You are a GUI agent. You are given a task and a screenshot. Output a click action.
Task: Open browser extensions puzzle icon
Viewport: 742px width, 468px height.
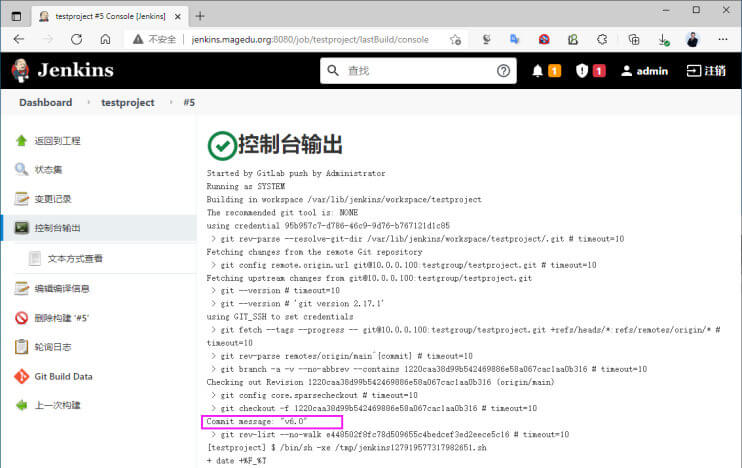601,40
